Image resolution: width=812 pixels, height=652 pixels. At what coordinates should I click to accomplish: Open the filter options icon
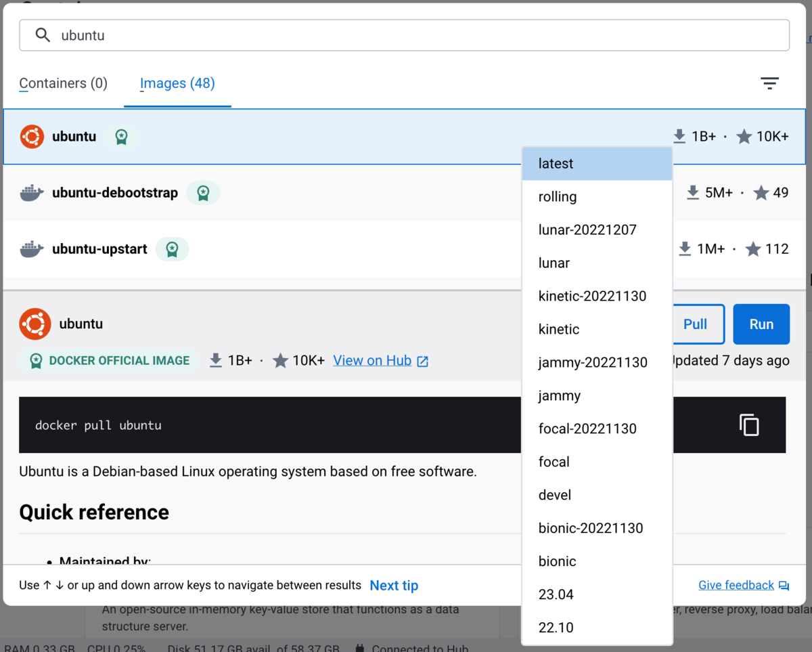point(769,83)
